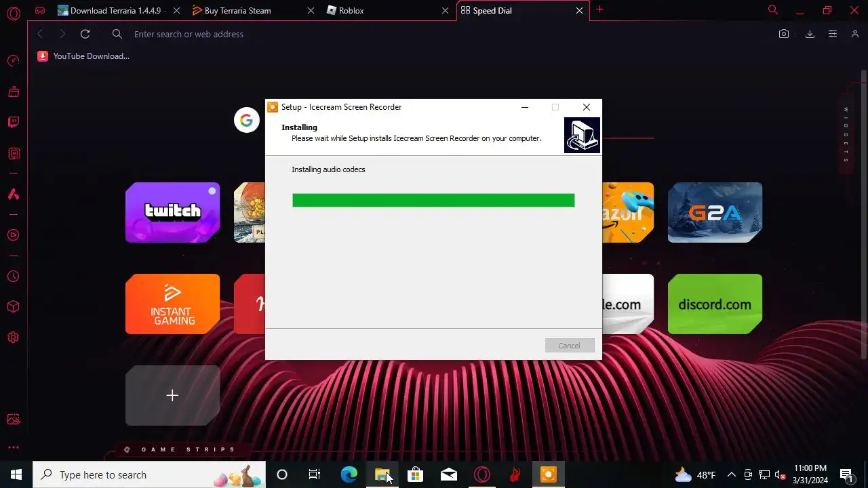Viewport: 868px width, 488px height.
Task: Open the profile account icon
Action: (855, 34)
